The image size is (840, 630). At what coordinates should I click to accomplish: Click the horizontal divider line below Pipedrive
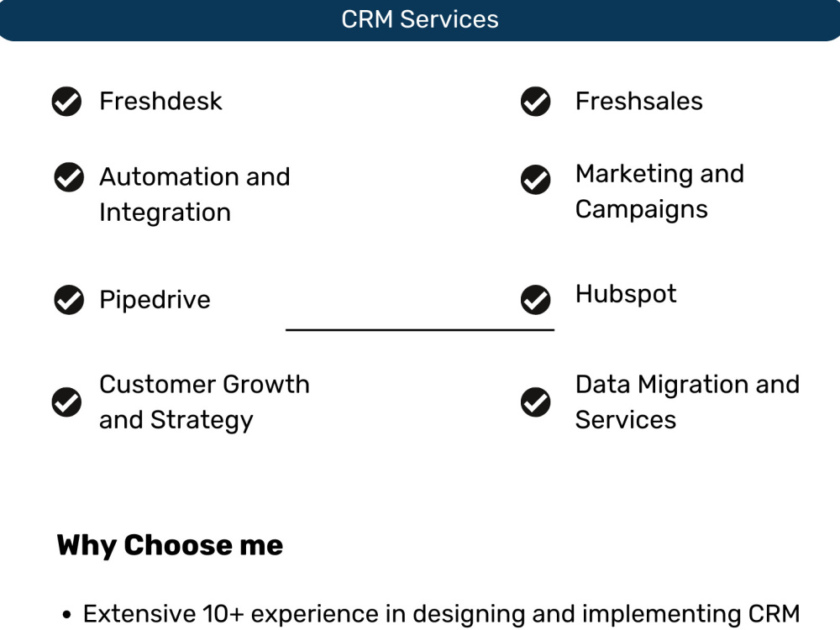coord(420,330)
